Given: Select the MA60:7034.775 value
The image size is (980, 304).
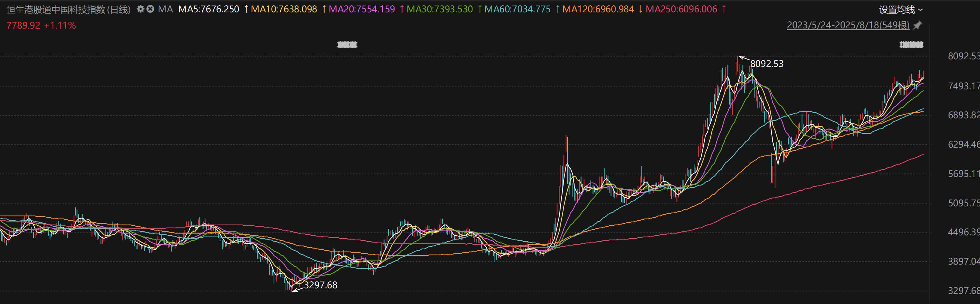Looking at the screenshot, I should point(517,9).
